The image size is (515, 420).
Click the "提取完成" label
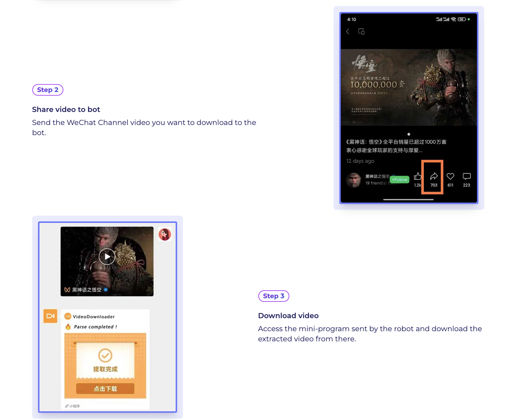105,369
